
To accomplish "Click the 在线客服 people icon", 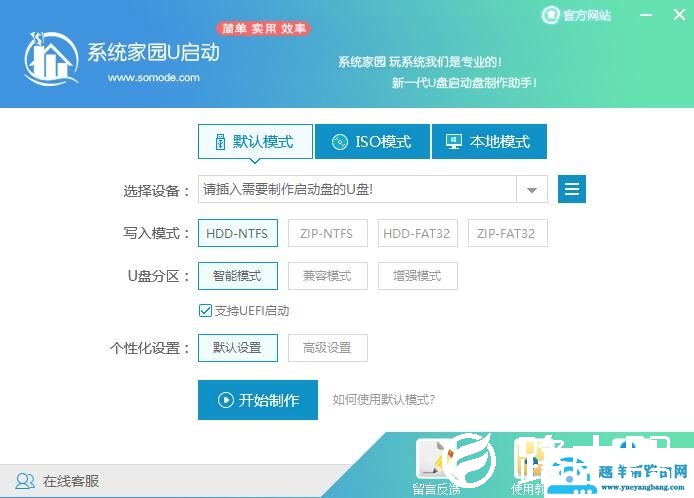I will [x=25, y=481].
